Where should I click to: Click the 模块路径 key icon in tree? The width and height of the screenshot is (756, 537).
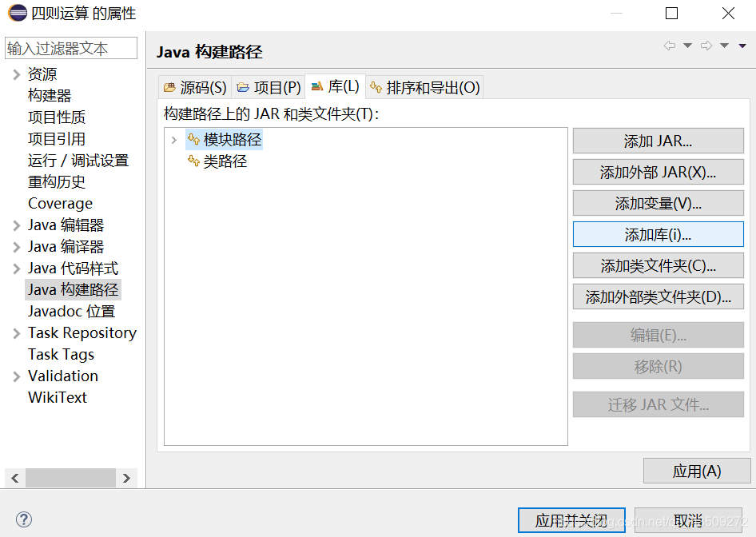(193, 138)
